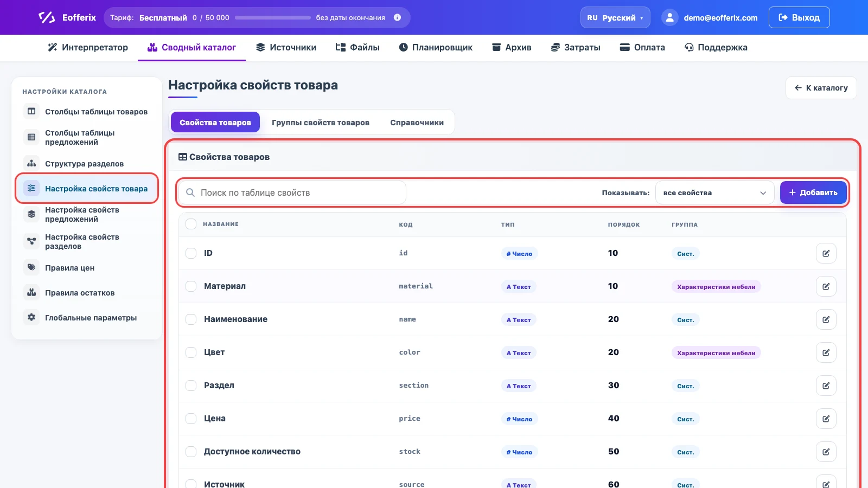This screenshot has width=868, height=488.
Task: Click the Выход logout button
Action: [x=799, y=17]
